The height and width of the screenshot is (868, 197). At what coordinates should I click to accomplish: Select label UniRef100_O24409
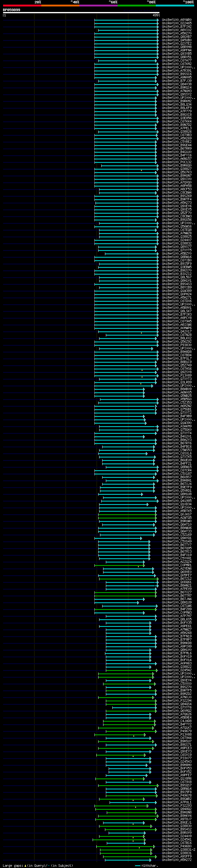tap(176, 836)
